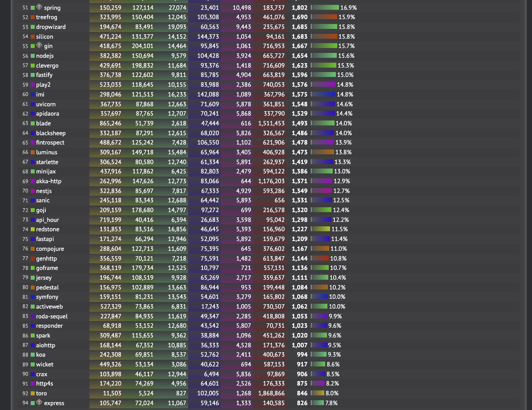532x410 pixels.
Task: Open the minijax framework entry
Action: tap(46, 172)
